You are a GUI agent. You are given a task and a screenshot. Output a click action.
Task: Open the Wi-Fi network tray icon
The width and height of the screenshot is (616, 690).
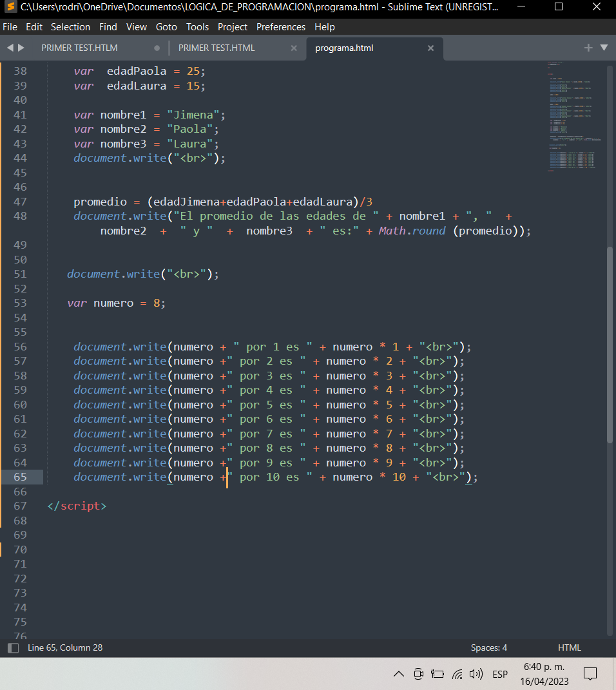(457, 674)
